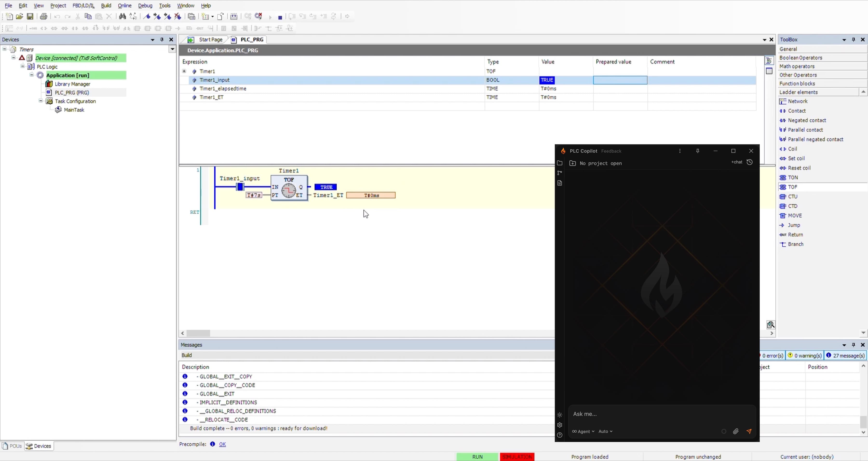
Task: Switch declaration view to textual icon
Action: click(769, 60)
